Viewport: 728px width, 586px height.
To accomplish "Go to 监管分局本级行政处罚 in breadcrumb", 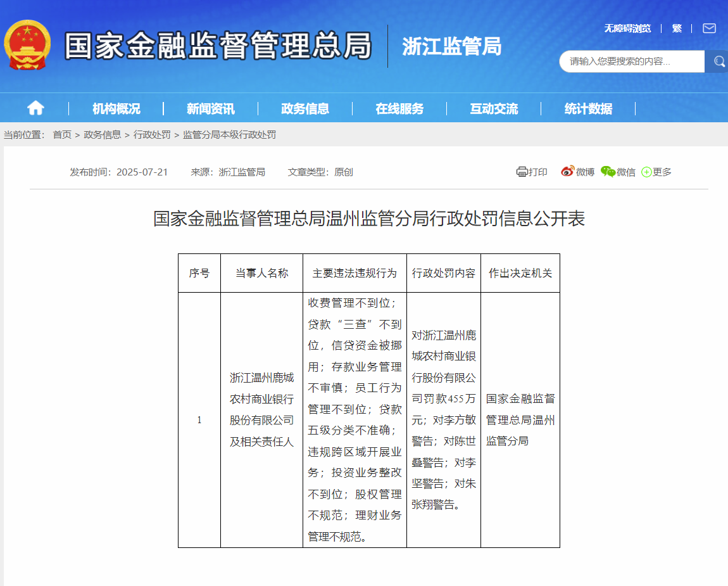I will click(229, 135).
